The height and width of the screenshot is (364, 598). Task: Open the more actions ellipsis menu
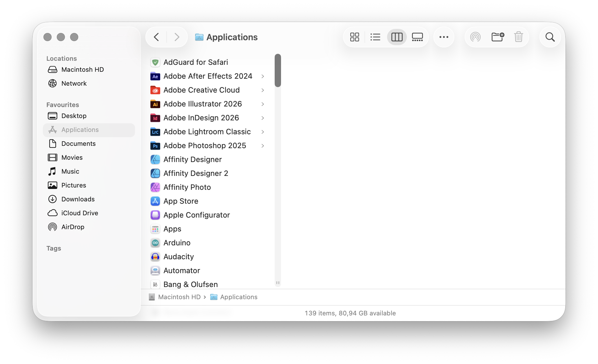[444, 37]
